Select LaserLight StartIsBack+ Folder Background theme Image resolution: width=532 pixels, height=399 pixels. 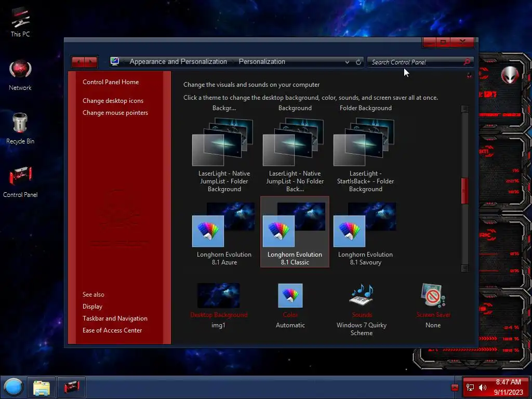coord(365,155)
